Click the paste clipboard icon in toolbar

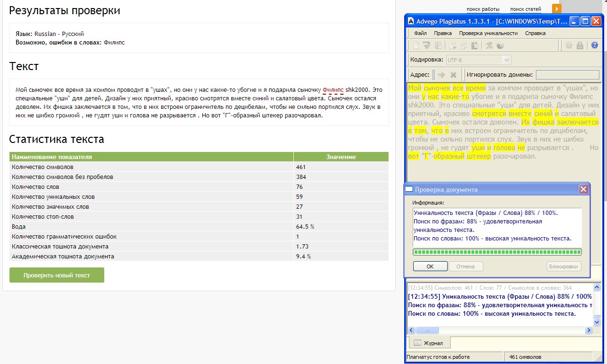(475, 45)
